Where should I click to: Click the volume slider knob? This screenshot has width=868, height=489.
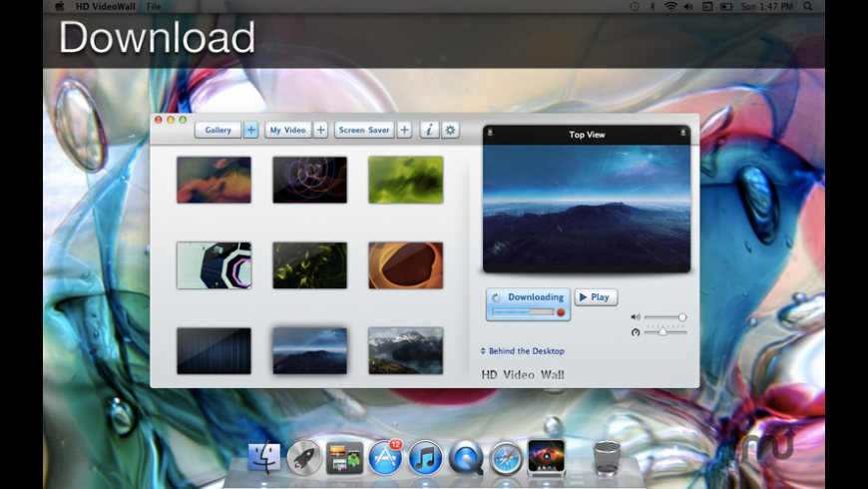(682, 317)
